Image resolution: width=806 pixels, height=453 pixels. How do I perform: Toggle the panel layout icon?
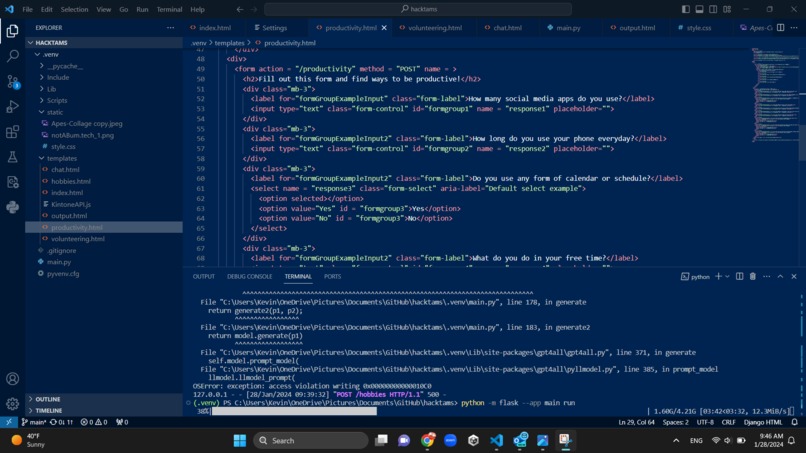700,9
